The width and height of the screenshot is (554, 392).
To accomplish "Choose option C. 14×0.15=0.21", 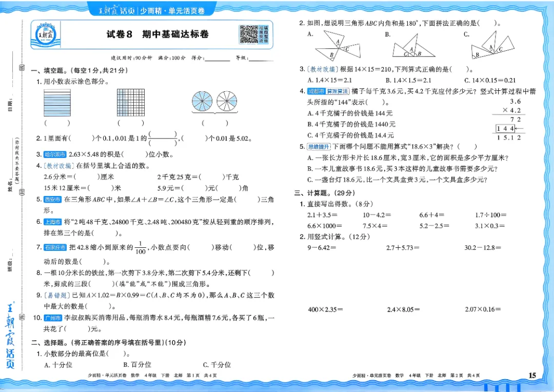I will pos(490,80).
